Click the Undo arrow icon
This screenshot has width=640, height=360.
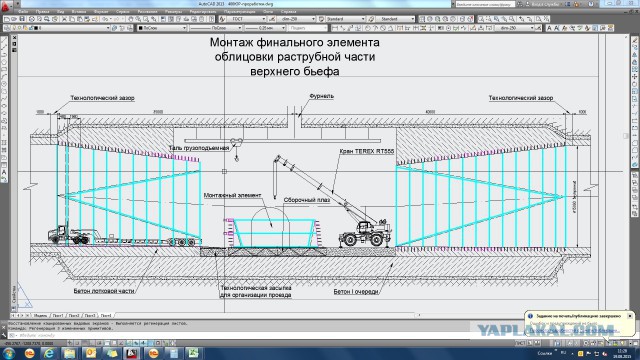(x=105, y=19)
